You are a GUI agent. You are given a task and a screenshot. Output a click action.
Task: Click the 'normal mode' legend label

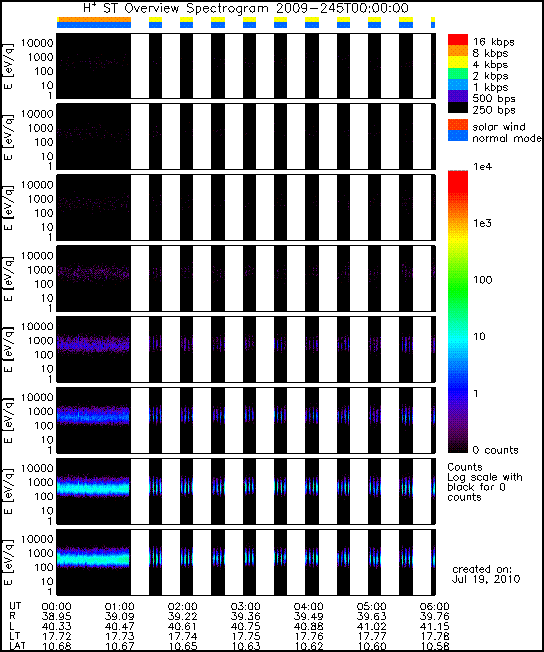click(x=507, y=138)
